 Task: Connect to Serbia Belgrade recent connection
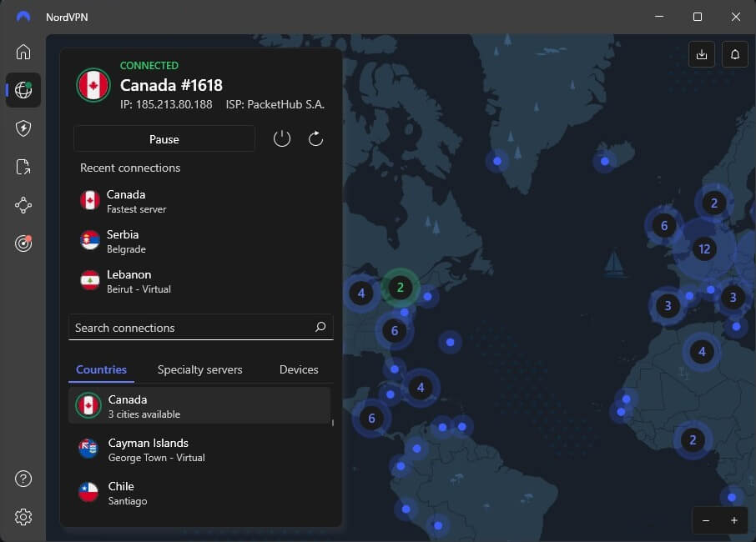pos(201,241)
